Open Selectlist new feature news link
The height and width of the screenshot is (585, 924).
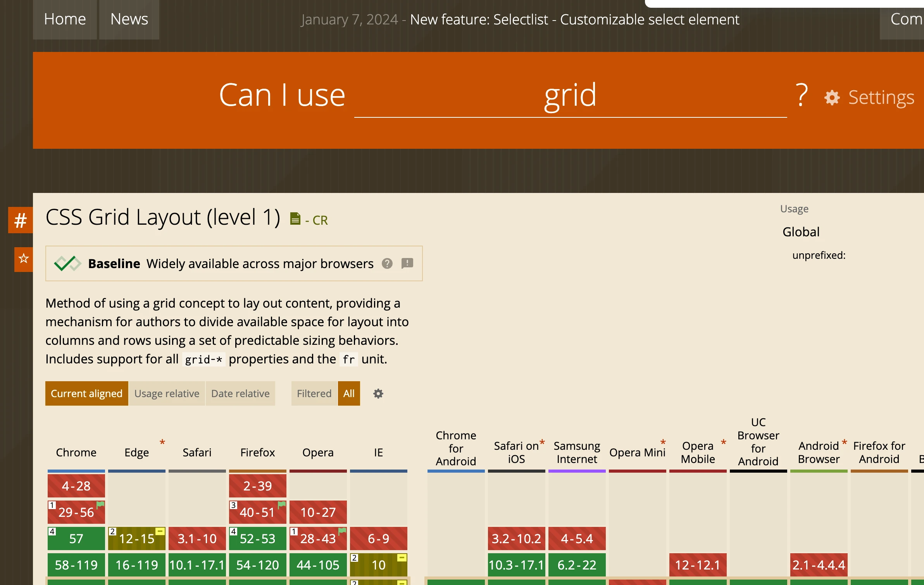click(574, 19)
